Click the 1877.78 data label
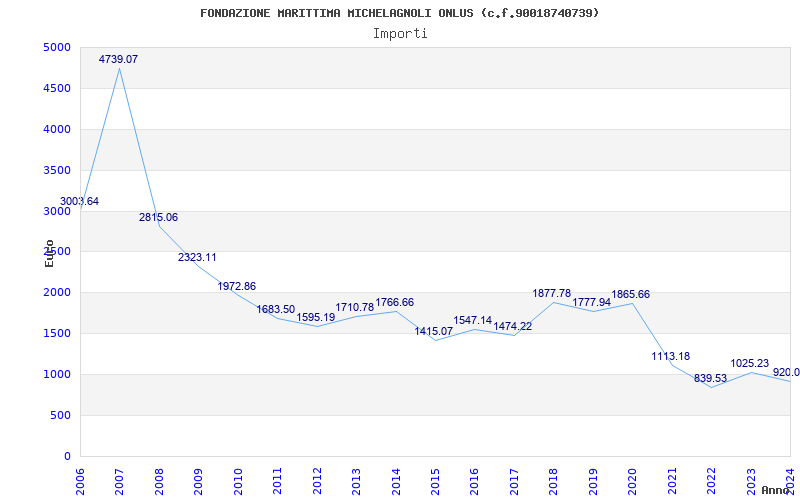 pos(552,293)
